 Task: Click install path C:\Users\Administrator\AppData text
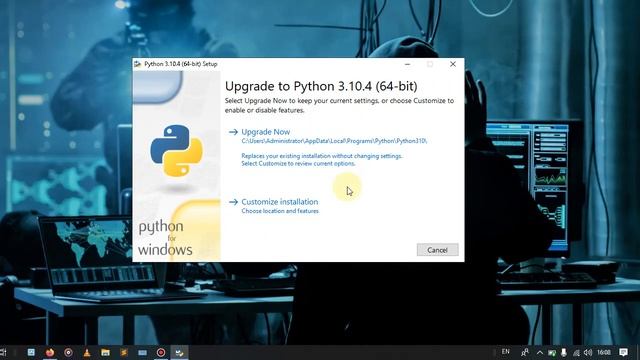tap(334, 141)
